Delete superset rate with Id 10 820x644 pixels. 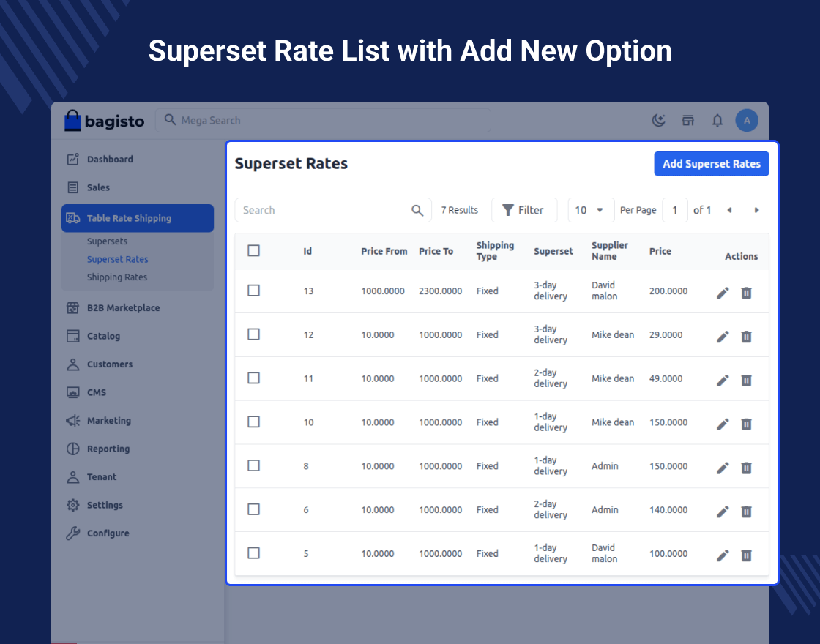[746, 424]
